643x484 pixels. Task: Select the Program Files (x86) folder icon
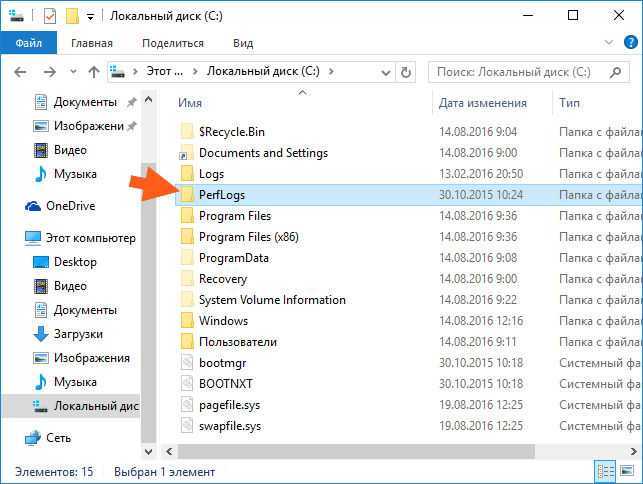[x=187, y=237]
